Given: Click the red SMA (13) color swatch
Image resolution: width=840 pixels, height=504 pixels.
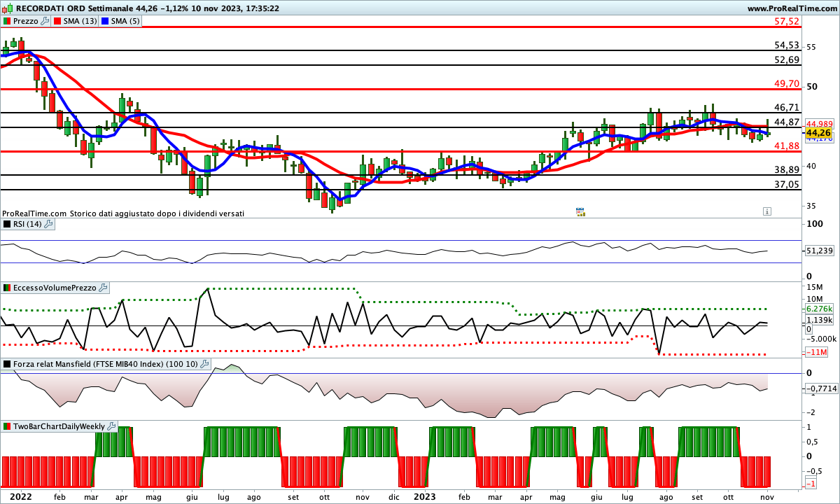Looking at the screenshot, I should 57,21.
